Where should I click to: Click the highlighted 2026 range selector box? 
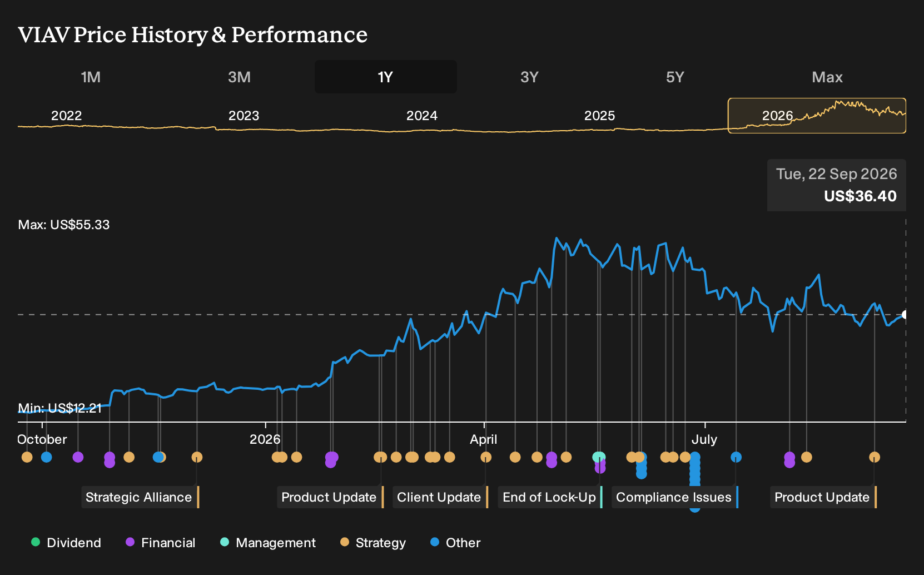point(817,116)
